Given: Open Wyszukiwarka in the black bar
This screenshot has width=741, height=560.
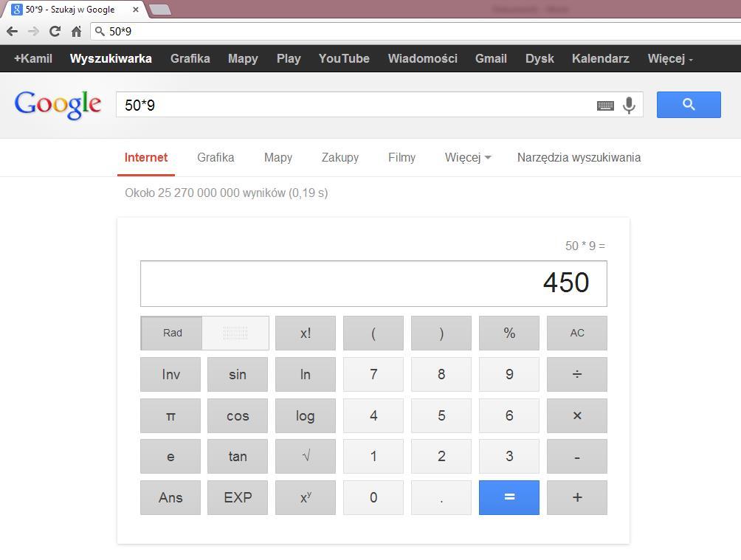Looking at the screenshot, I should point(111,58).
